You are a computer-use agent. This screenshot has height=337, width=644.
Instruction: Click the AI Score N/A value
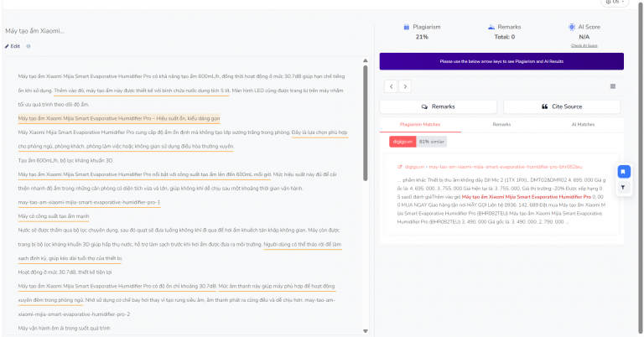584,37
